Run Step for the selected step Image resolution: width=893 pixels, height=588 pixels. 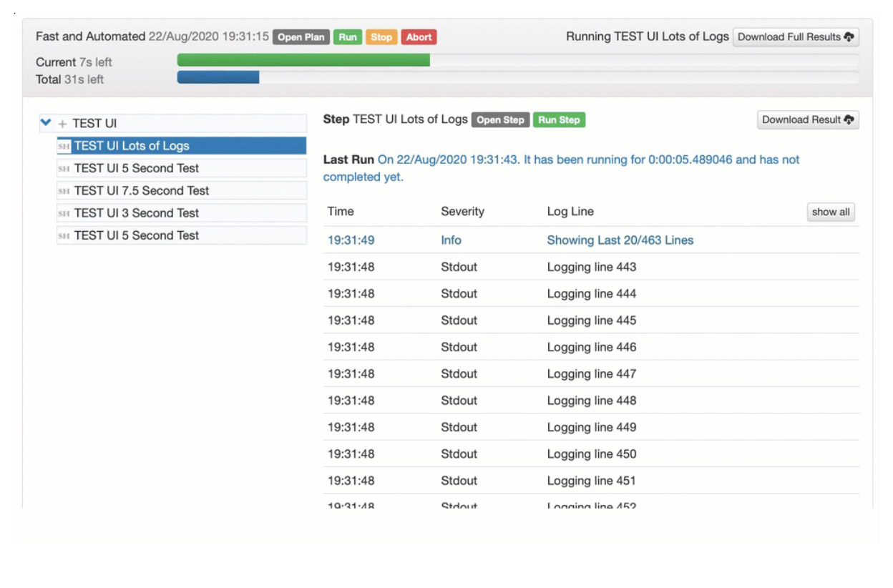(559, 120)
